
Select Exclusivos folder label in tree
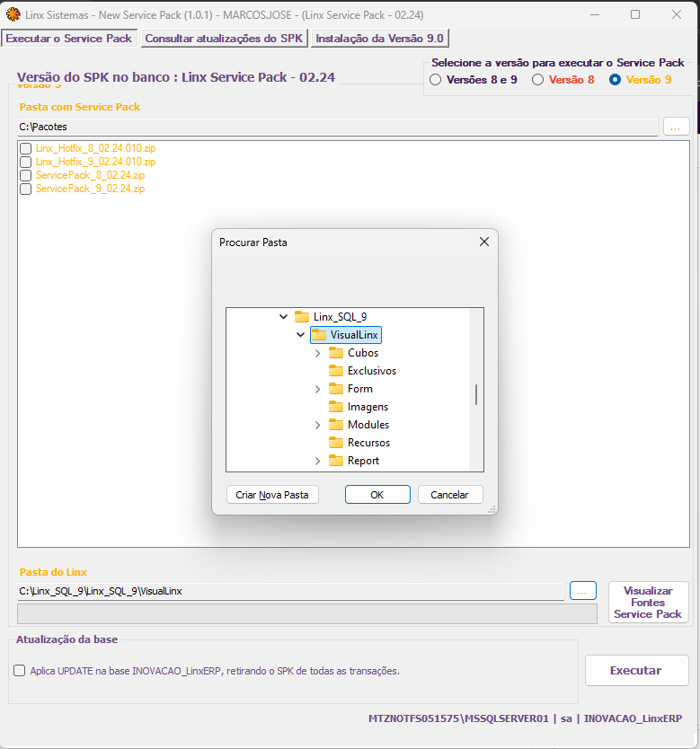pyautogui.click(x=372, y=371)
